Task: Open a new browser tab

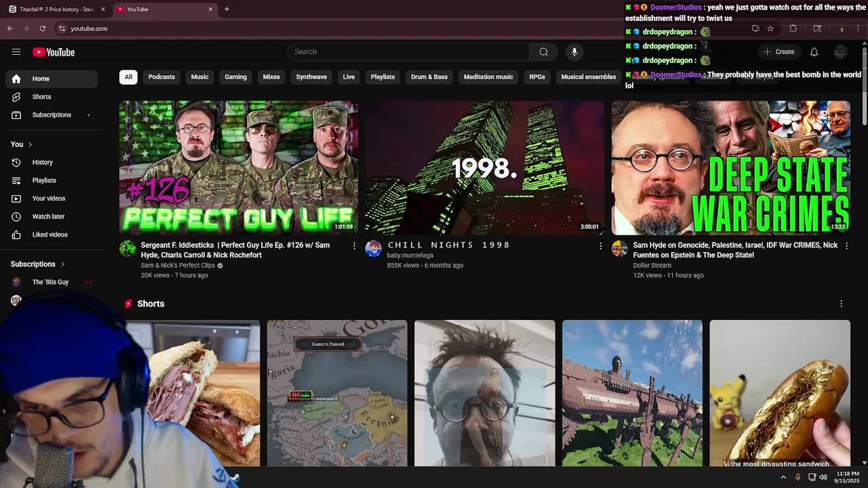Action: click(x=226, y=9)
